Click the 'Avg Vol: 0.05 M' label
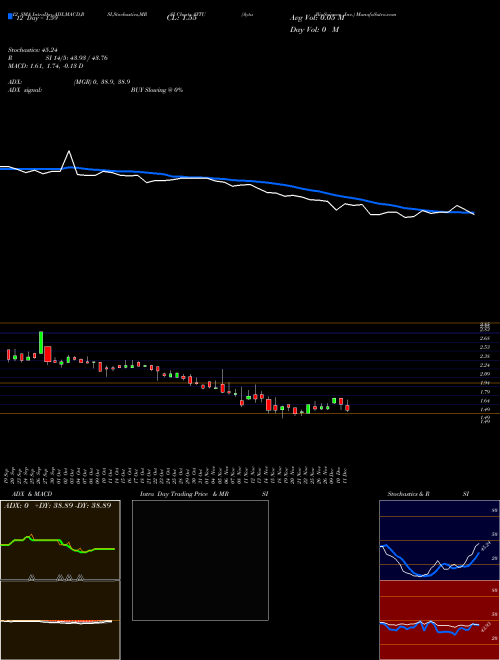The width and height of the screenshot is (500, 660). (x=317, y=19)
